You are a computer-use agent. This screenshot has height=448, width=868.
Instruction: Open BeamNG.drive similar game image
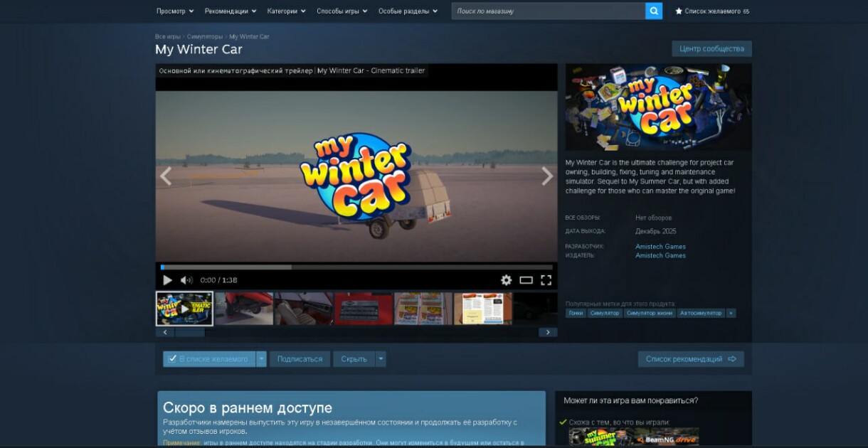click(666, 438)
